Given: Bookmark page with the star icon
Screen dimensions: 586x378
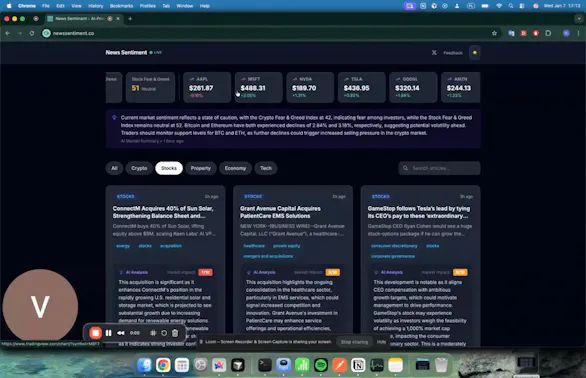Looking at the screenshot, I should click(494, 33).
